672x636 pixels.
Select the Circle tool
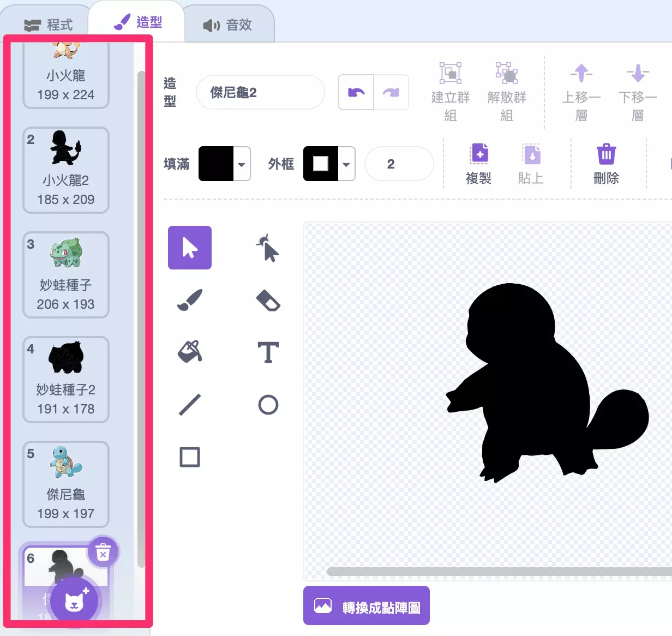click(268, 404)
